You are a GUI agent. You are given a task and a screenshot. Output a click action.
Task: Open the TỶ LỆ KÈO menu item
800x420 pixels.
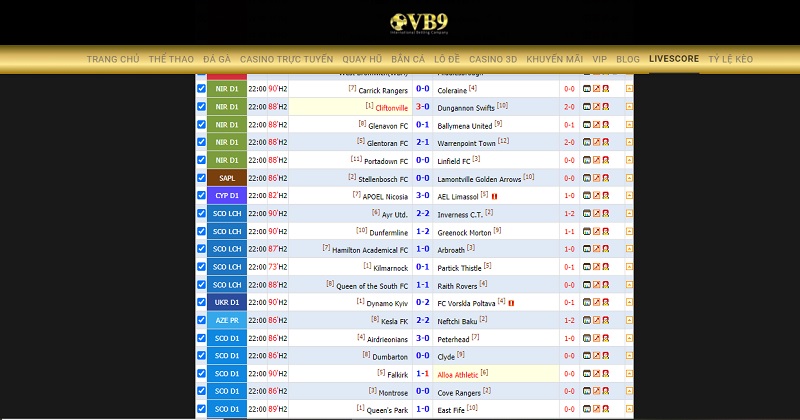pos(731,59)
